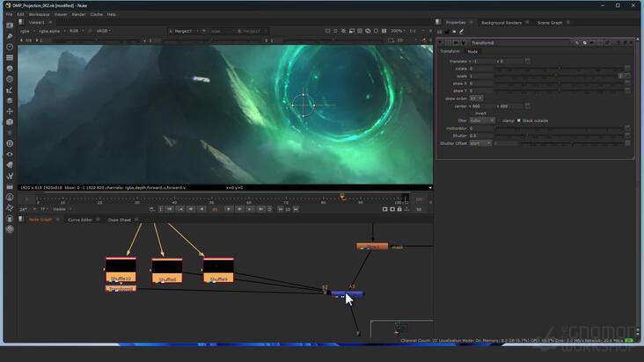
Task: Open the Draw nodes toolbar icon
Action: pyautogui.click(x=10, y=36)
